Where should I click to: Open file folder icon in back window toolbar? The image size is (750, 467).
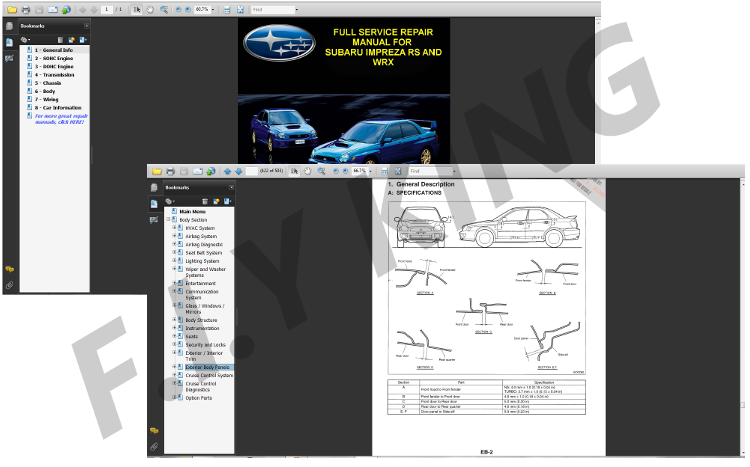coord(12,10)
